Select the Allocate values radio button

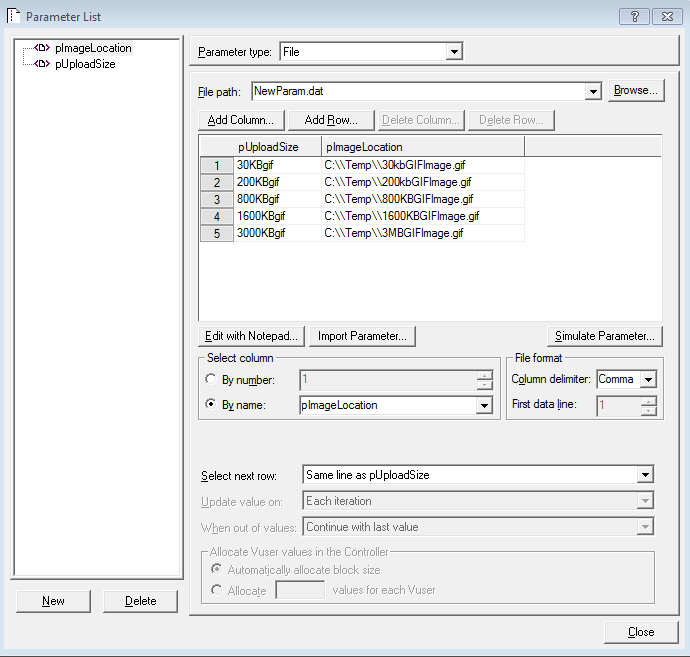point(216,590)
